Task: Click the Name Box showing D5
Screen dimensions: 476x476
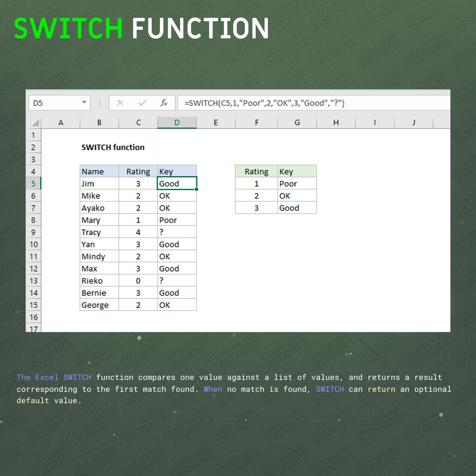Action: coord(60,103)
